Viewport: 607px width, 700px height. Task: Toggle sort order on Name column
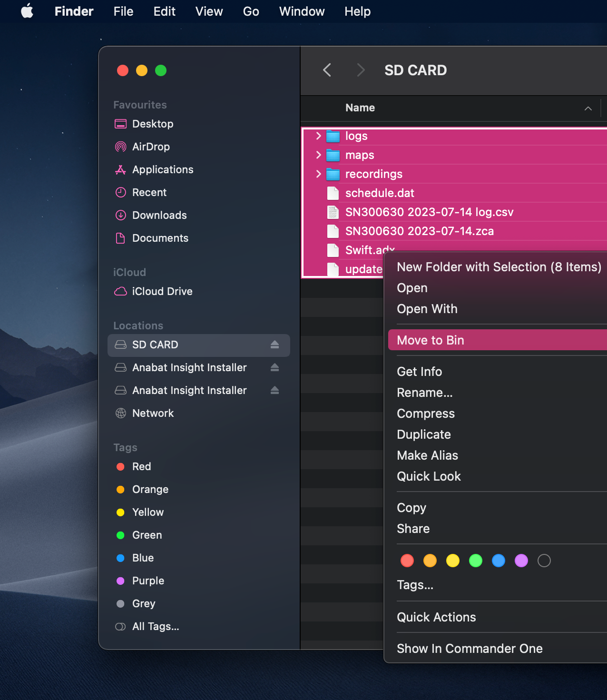[588, 108]
